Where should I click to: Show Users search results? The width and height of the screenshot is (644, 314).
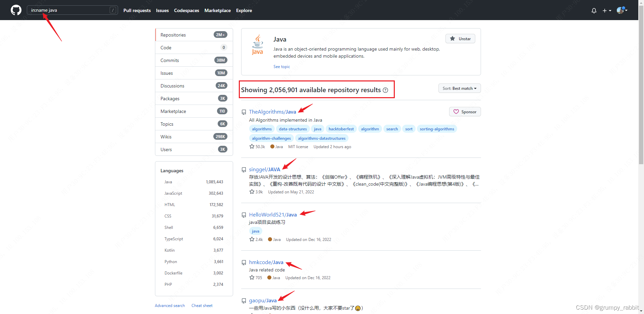(194, 149)
